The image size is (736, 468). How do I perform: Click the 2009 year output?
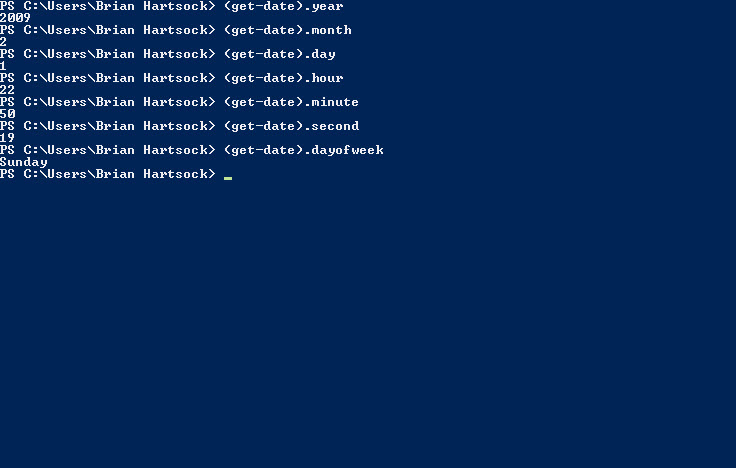pos(15,18)
